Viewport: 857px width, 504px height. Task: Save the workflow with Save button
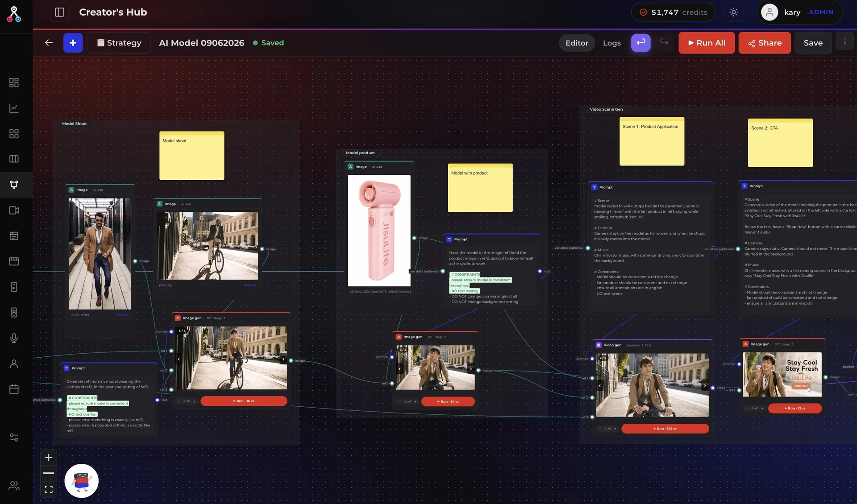point(813,43)
